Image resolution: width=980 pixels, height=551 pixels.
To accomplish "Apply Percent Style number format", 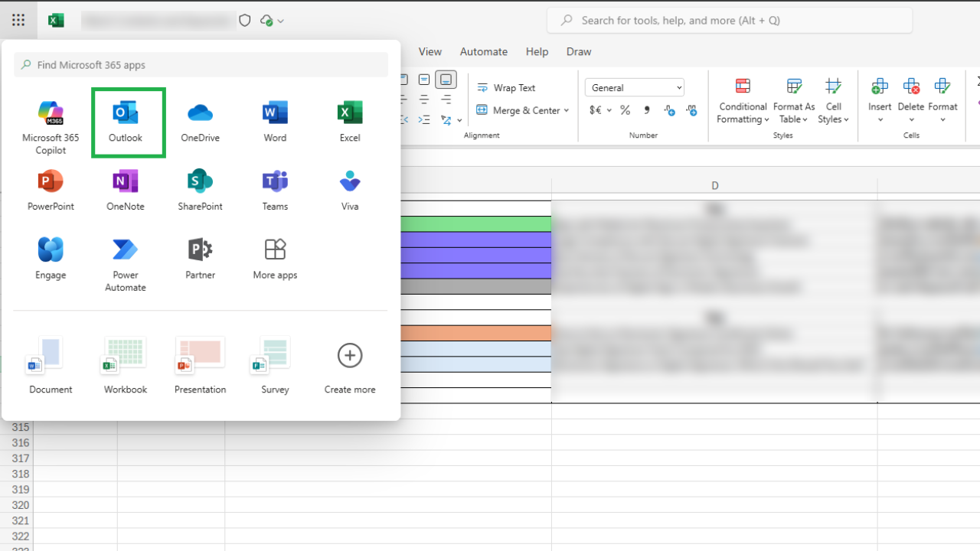I will (x=626, y=110).
